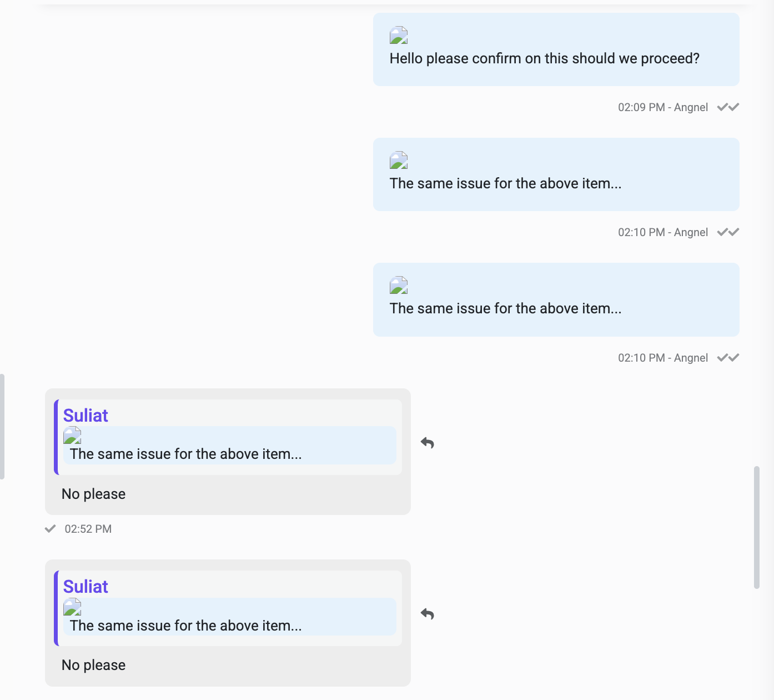The image size is (774, 700).
Task: Click reply arrow beside the bottom Suliat message
Action: [427, 614]
